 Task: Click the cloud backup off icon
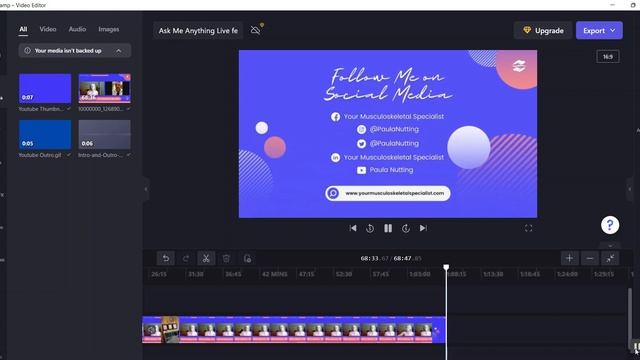coord(256,30)
